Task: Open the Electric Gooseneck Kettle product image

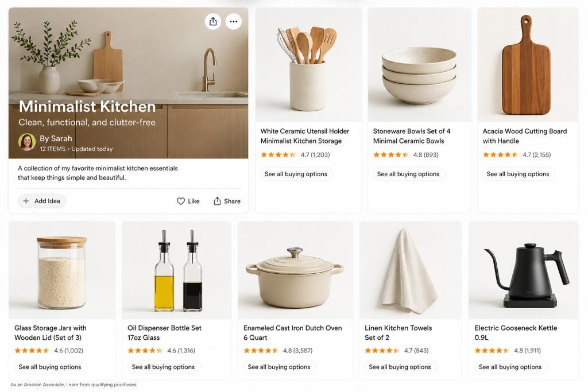Action: point(524,270)
